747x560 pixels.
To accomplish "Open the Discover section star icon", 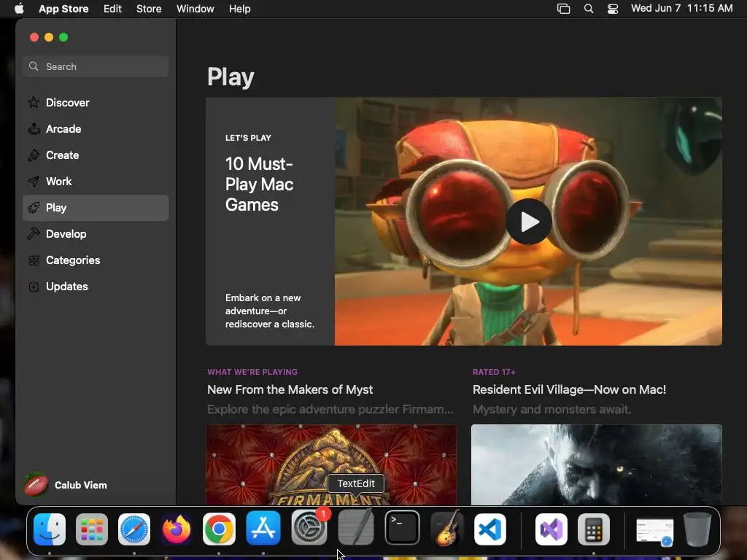I will [x=34, y=102].
